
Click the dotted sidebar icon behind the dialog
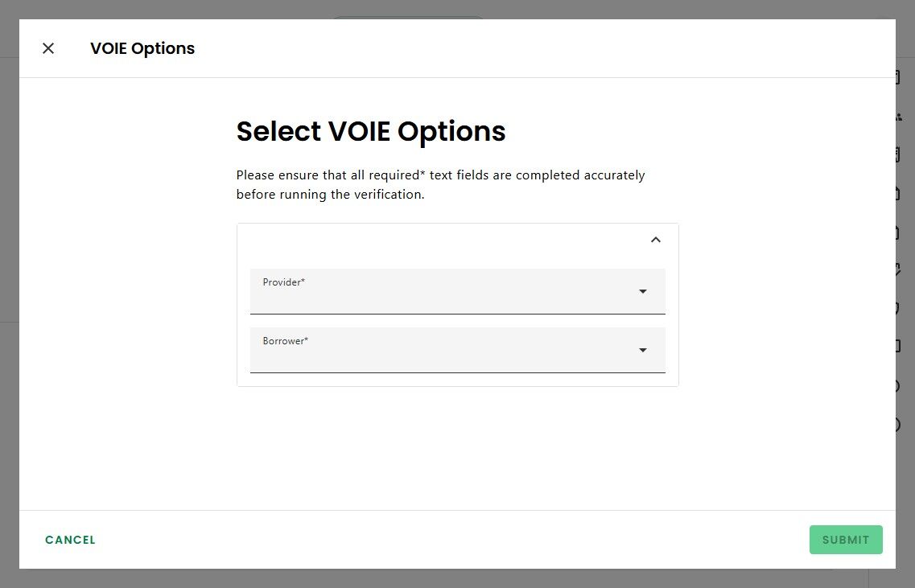(898, 117)
